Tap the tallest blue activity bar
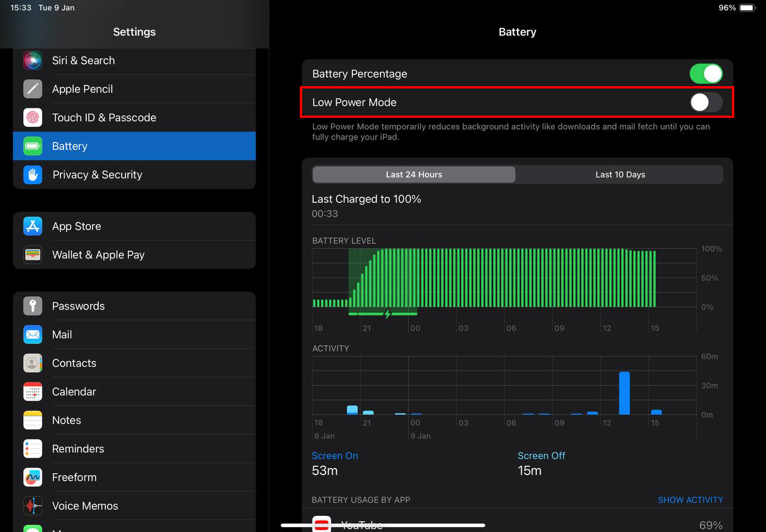Screen dimensions: 766x532 pos(624,393)
